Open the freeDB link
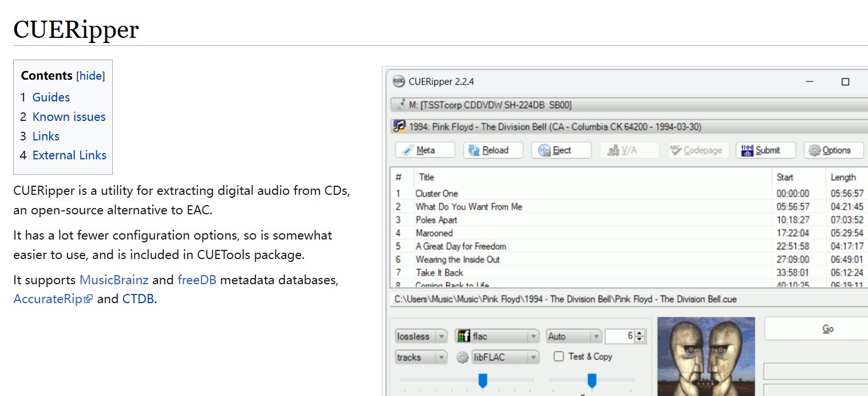The image size is (868, 396). tap(197, 280)
